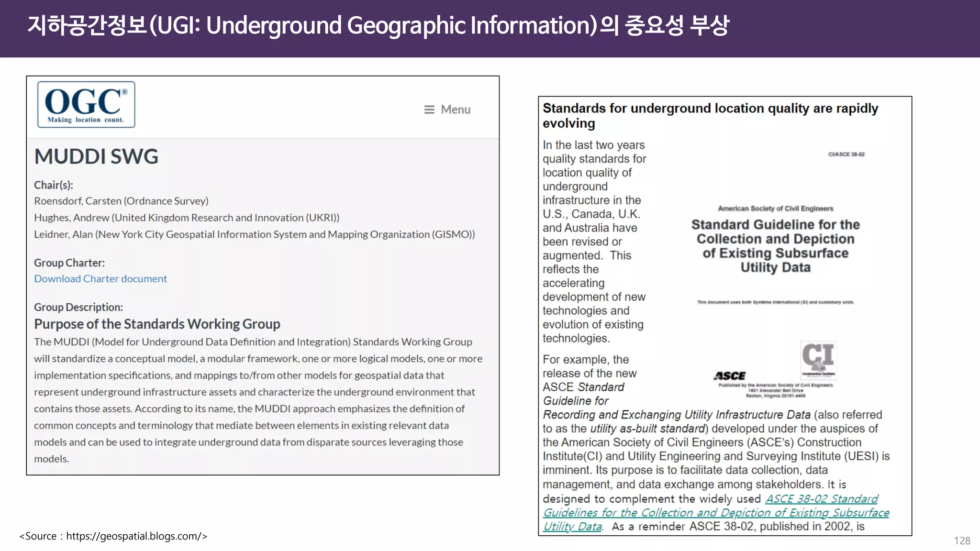Image resolution: width=980 pixels, height=551 pixels.
Task: Click page number 128
Action: [962, 540]
